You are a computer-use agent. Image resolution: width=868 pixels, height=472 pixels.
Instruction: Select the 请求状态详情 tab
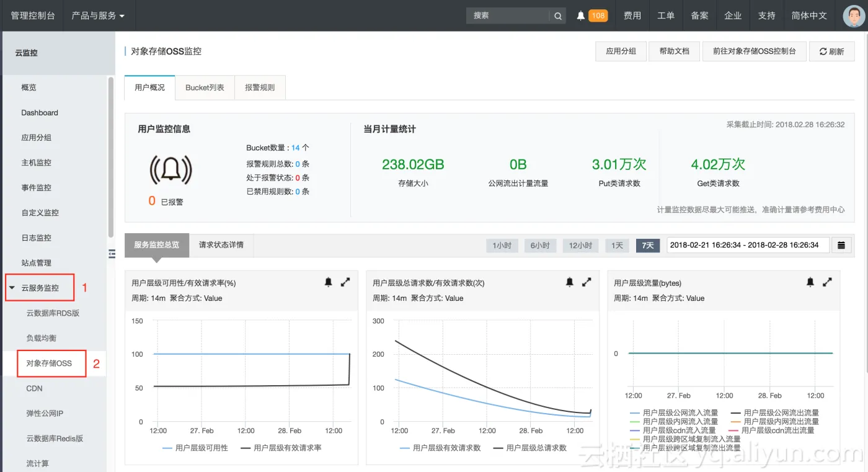[x=221, y=245]
